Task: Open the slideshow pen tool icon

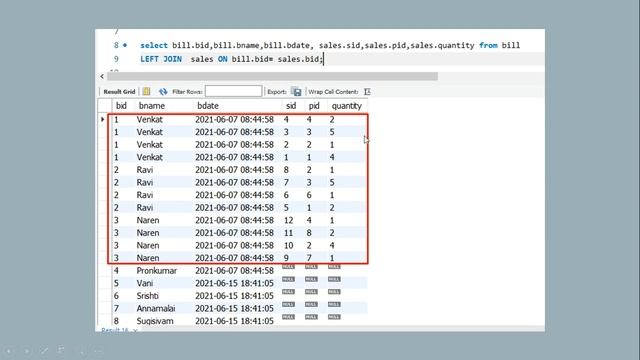Action: pos(44,351)
